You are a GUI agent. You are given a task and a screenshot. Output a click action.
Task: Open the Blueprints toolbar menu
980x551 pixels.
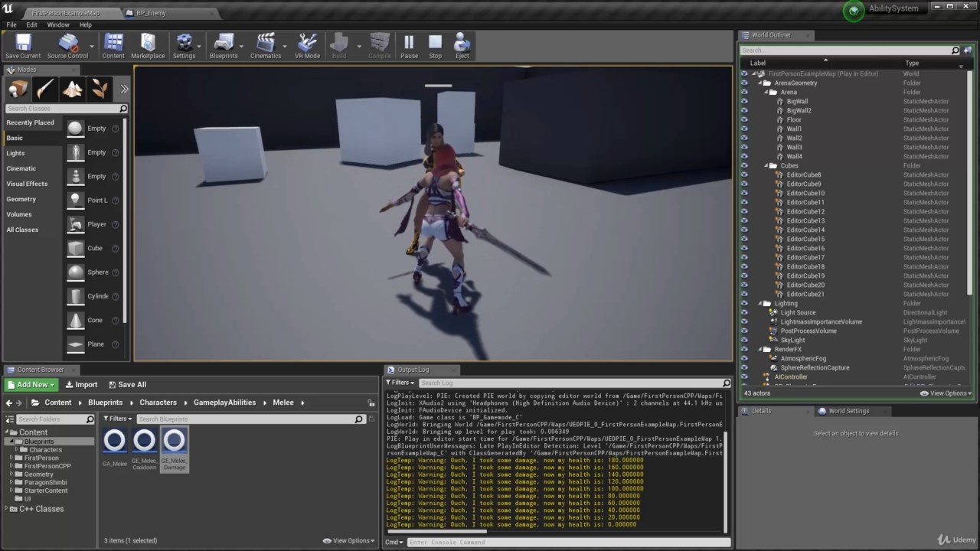[x=224, y=46]
